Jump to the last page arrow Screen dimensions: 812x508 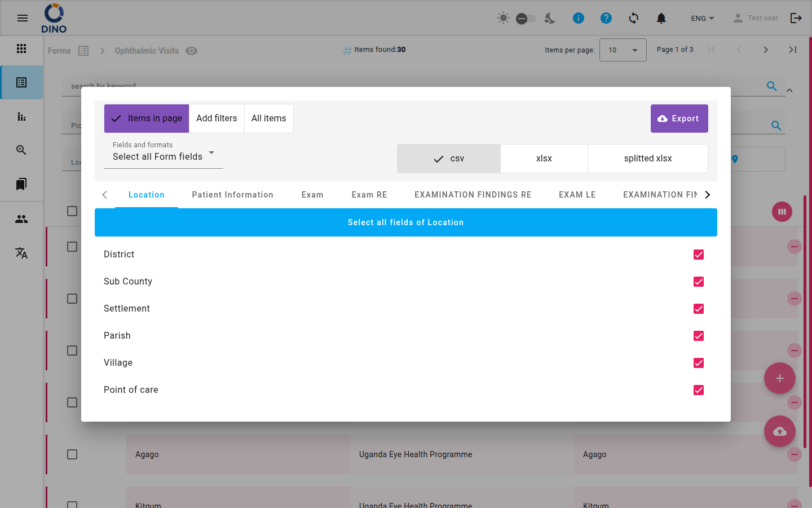click(x=793, y=50)
